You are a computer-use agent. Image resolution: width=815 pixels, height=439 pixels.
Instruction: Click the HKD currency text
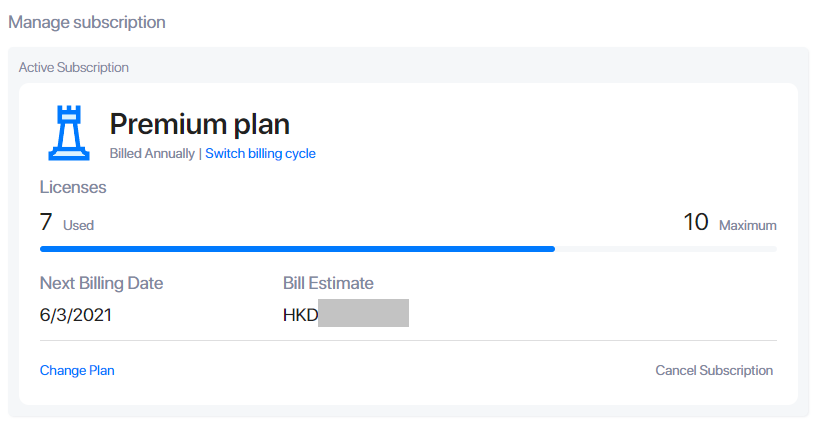pyautogui.click(x=300, y=315)
